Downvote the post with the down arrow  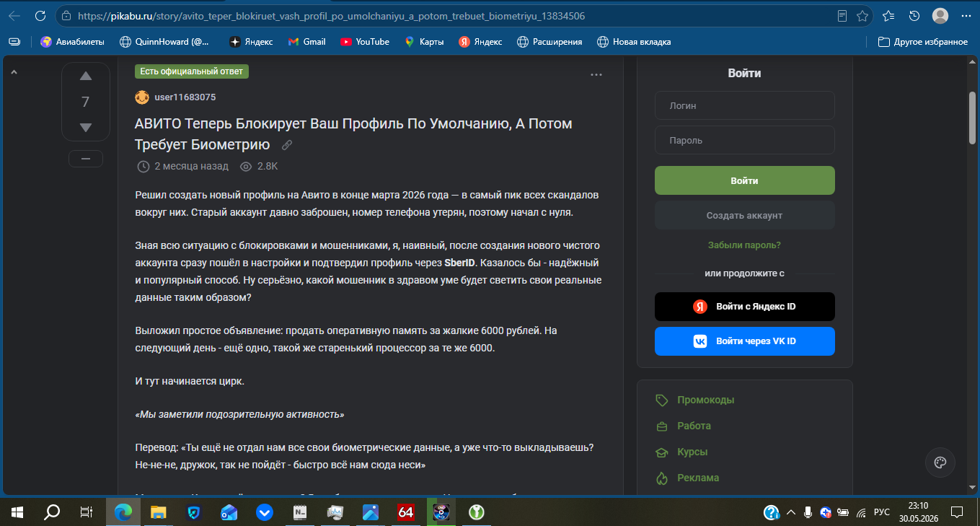[x=86, y=128]
